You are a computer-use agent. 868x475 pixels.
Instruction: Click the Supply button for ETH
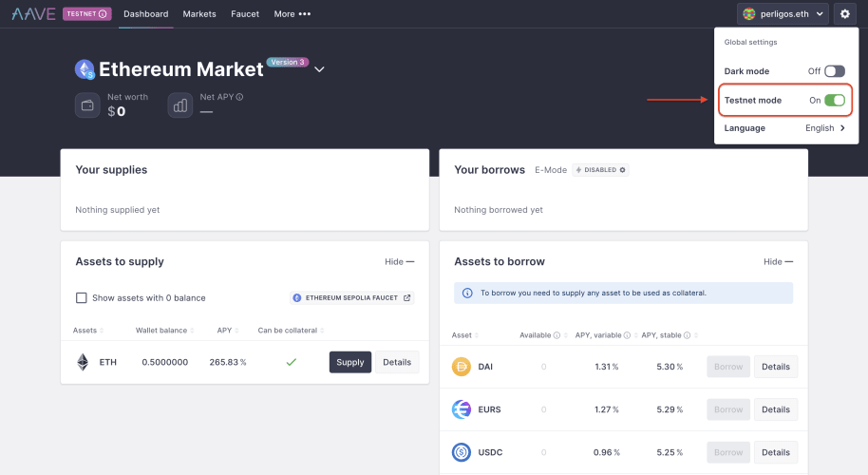click(350, 362)
